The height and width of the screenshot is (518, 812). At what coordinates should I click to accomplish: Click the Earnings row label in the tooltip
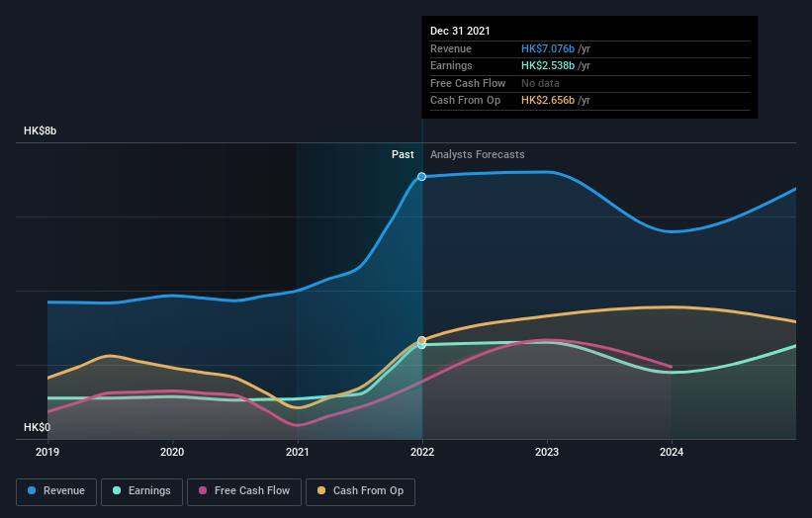[x=451, y=65]
